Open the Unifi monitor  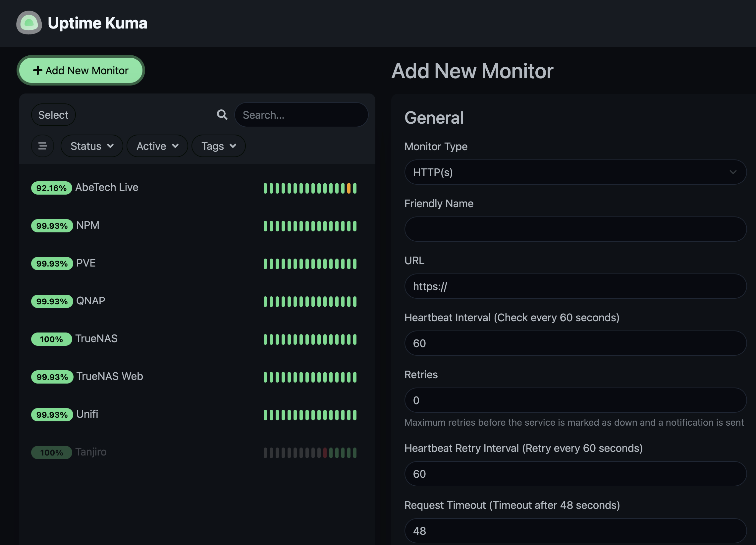point(197,415)
